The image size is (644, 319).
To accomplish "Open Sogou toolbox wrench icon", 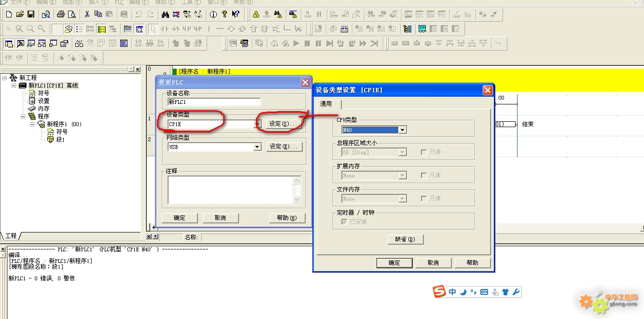I will pyautogui.click(x=516, y=292).
